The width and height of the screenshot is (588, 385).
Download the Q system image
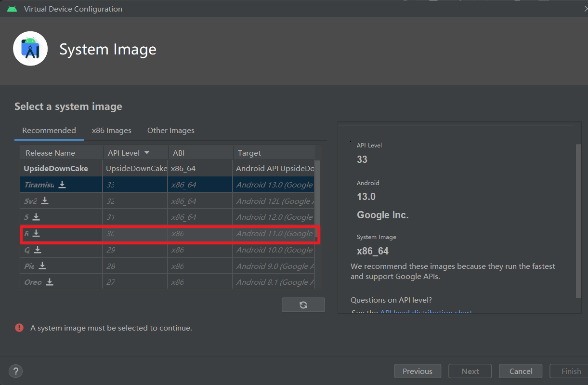[38, 250]
